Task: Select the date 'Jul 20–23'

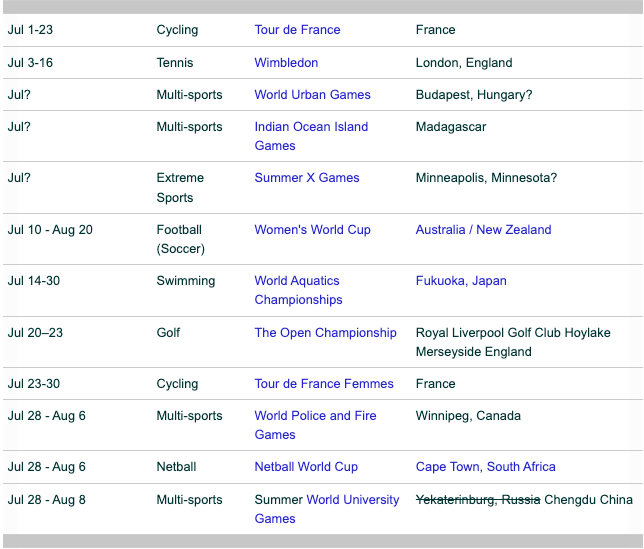Action: click(x=35, y=333)
